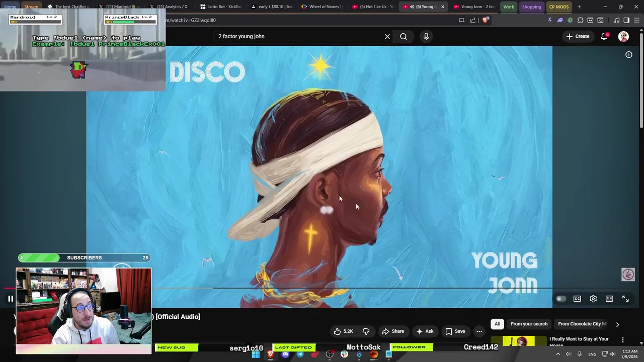Open Discord from the taskbar
This screenshot has width=644, height=362.
285,354
